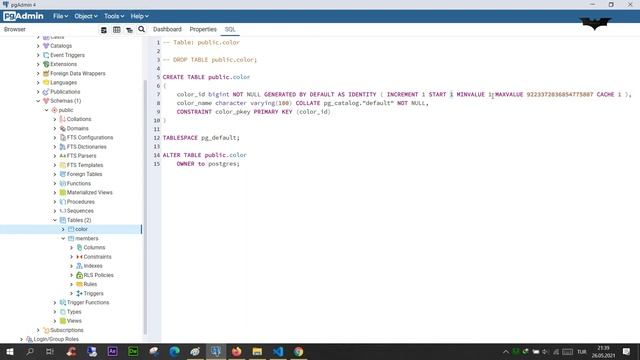Open Microsoft Edge from the taskbar
The height and width of the screenshot is (360, 640).
pyautogui.click(x=174, y=351)
